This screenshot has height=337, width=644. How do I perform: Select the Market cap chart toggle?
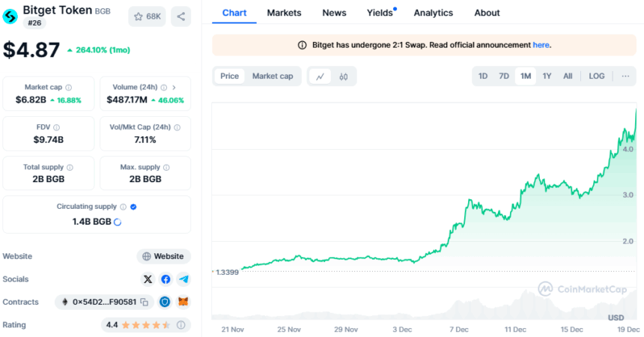click(273, 76)
